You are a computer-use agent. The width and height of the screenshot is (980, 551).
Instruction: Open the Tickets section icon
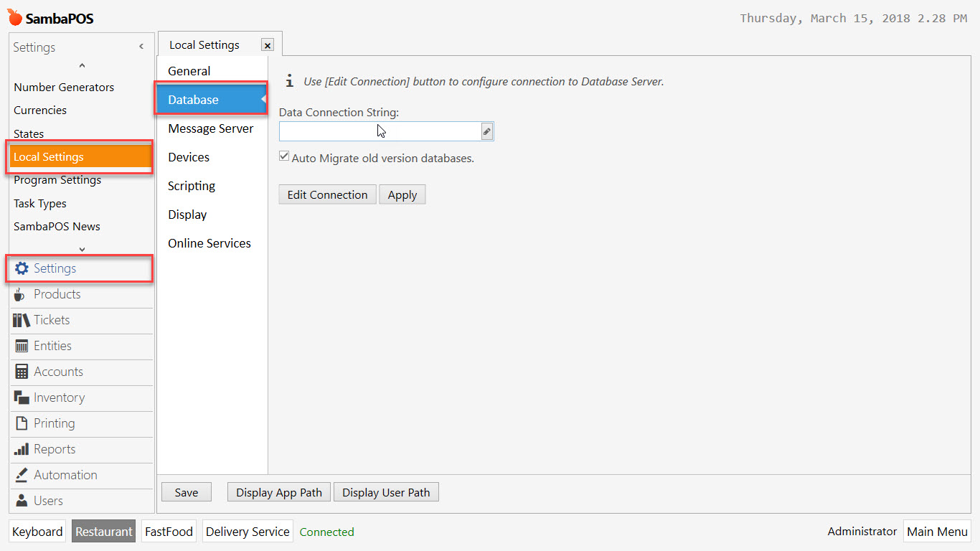[22, 320]
